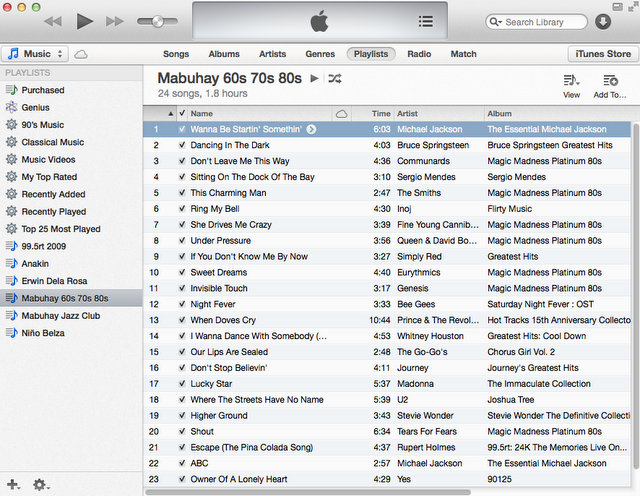Uncheck Owner Of A Lonely Heart

[x=182, y=479]
